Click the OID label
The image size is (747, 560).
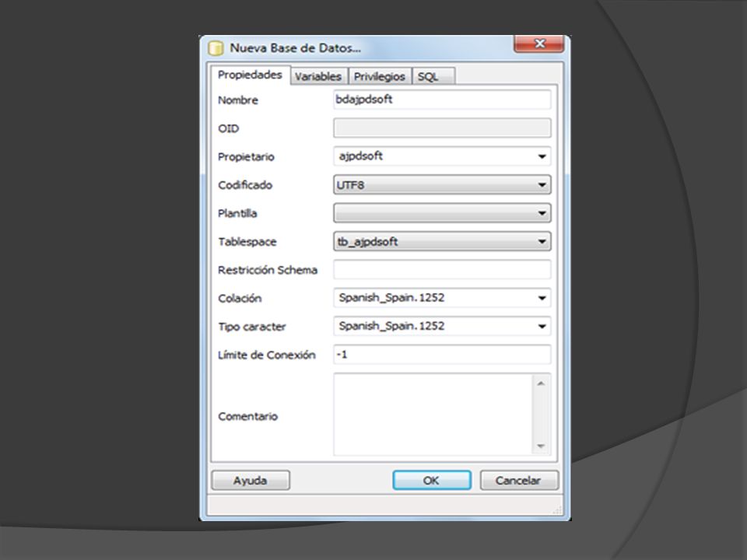click(x=228, y=128)
